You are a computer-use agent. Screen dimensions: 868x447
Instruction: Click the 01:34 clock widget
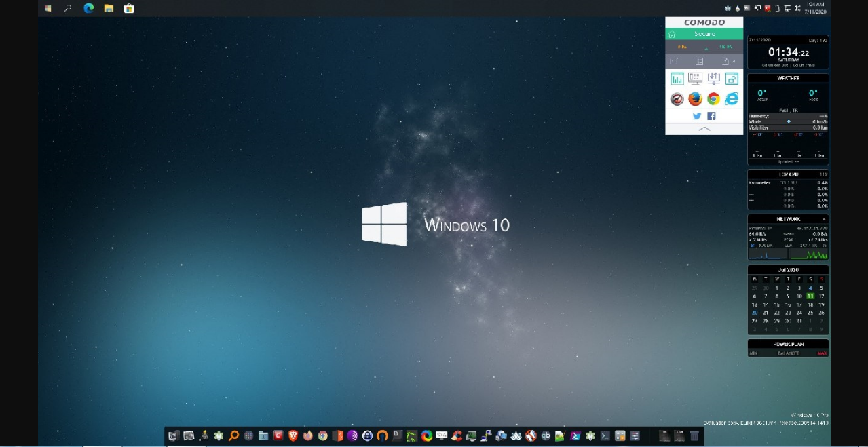(x=789, y=52)
